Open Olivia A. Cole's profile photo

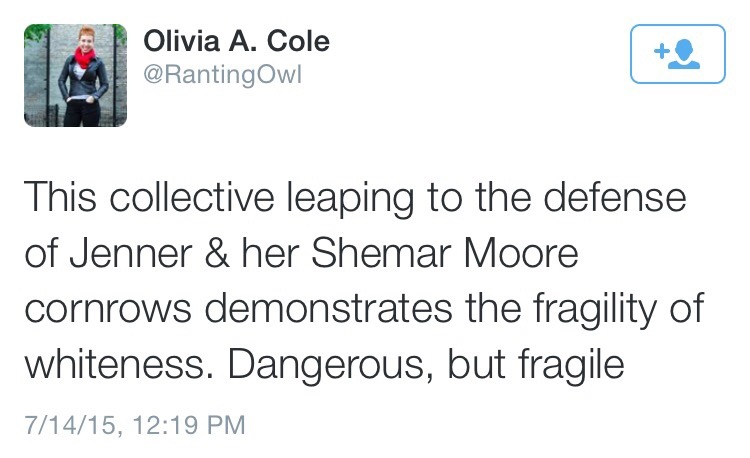[x=76, y=75]
